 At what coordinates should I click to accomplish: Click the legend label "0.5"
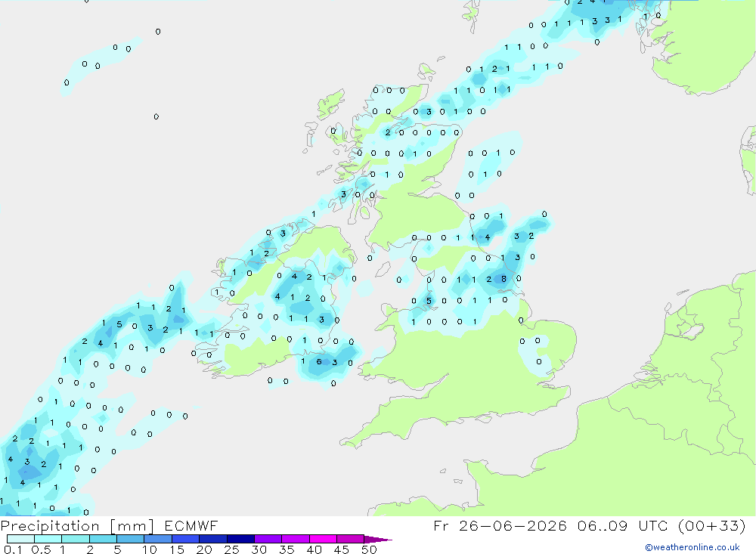pos(41,549)
